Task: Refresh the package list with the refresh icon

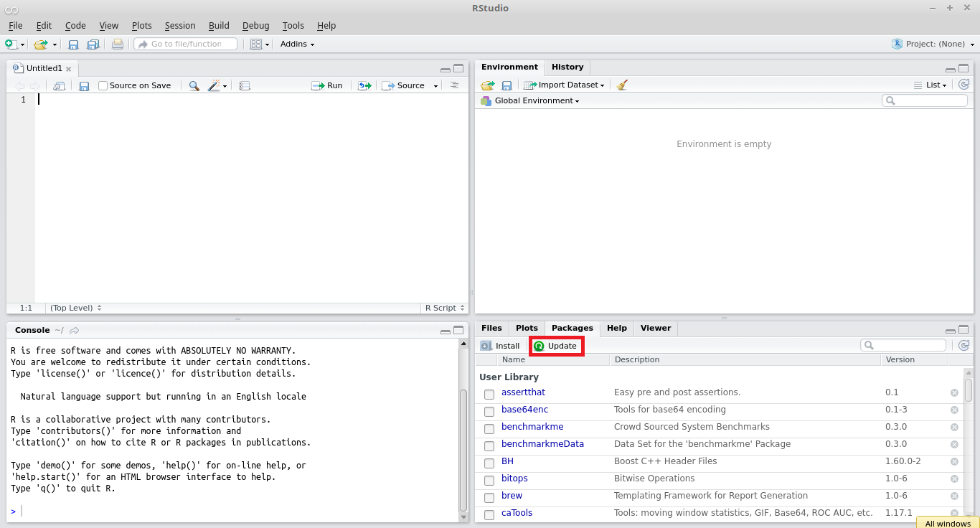Action: [x=963, y=345]
